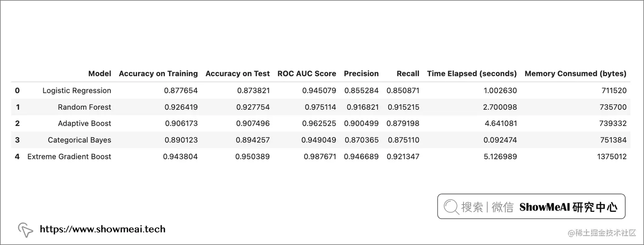Click training accuracy value 0.906173
This screenshot has height=245, width=644.
click(181, 123)
